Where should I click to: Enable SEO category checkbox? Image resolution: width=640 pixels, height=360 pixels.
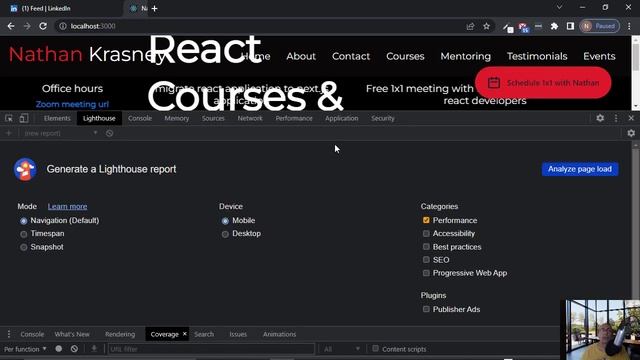[426, 260]
